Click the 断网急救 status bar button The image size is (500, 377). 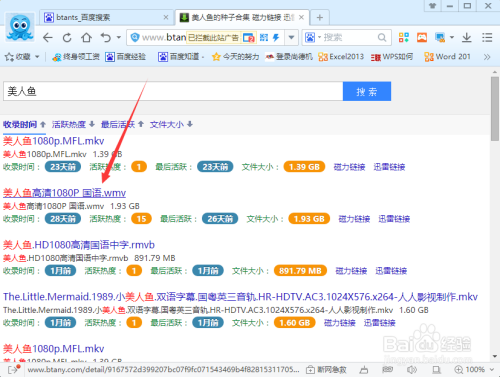[326, 369]
